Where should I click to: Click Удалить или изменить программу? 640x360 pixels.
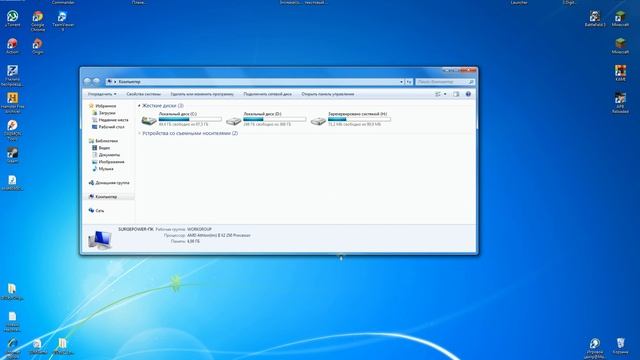point(202,94)
